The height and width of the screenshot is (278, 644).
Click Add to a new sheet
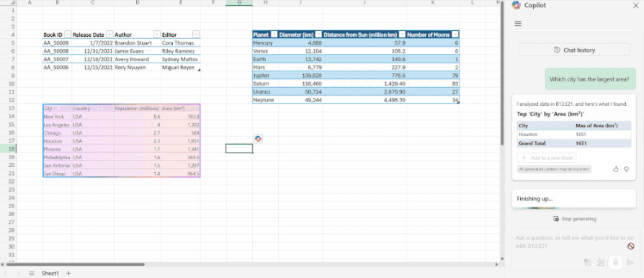tap(547, 158)
